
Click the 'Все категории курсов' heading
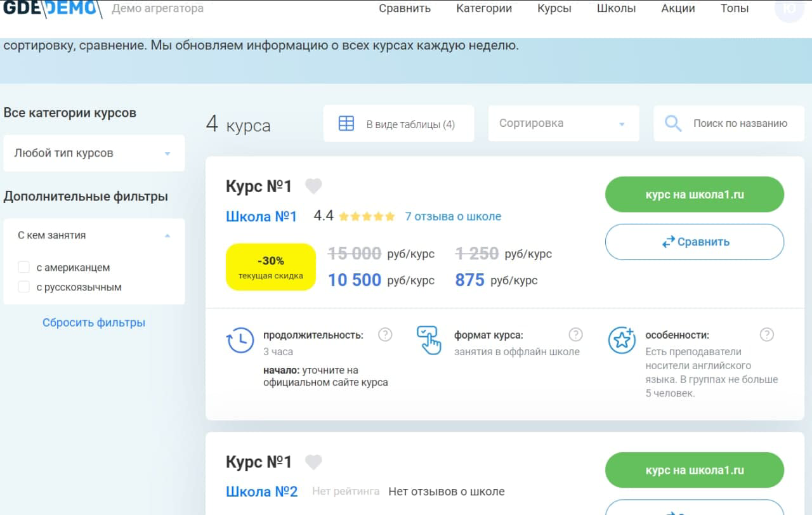70,113
